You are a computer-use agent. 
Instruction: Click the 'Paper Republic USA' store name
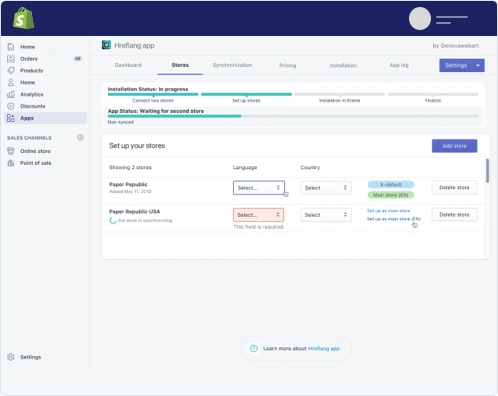pyautogui.click(x=135, y=211)
